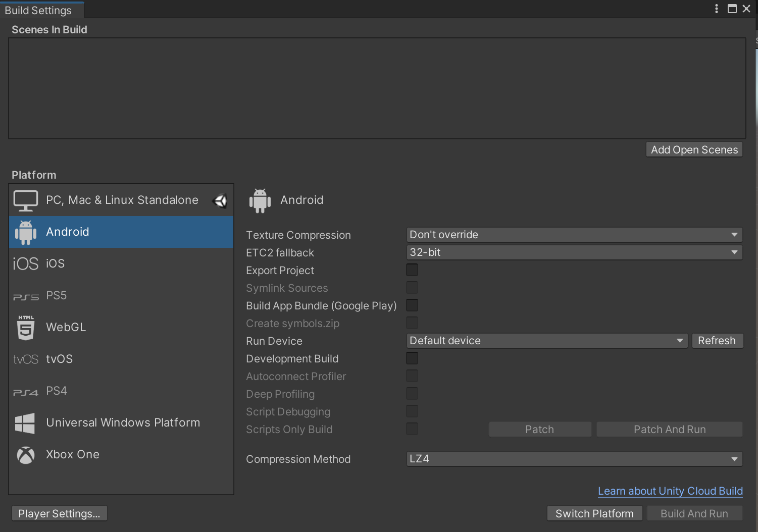Click the Xbox One logo icon

pos(26,455)
